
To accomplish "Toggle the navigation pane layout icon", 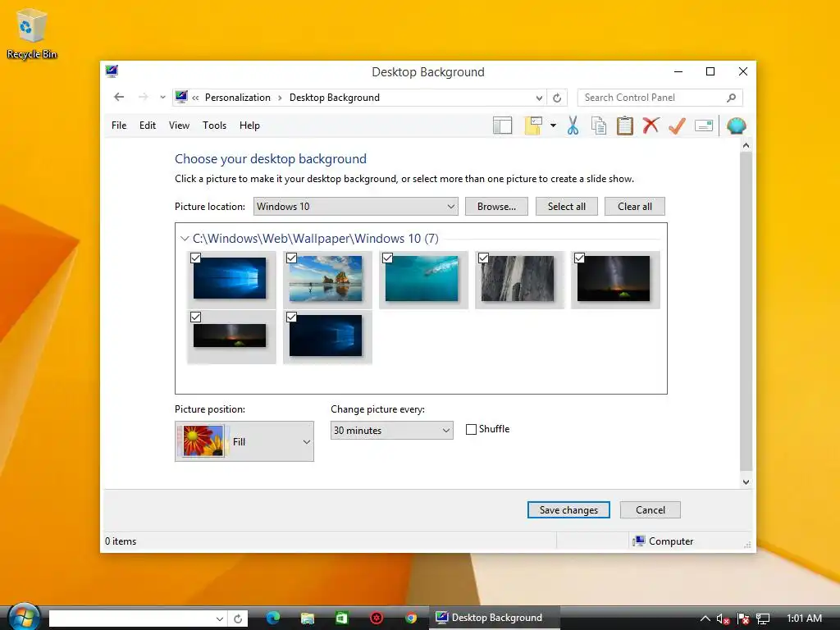I will [x=502, y=126].
